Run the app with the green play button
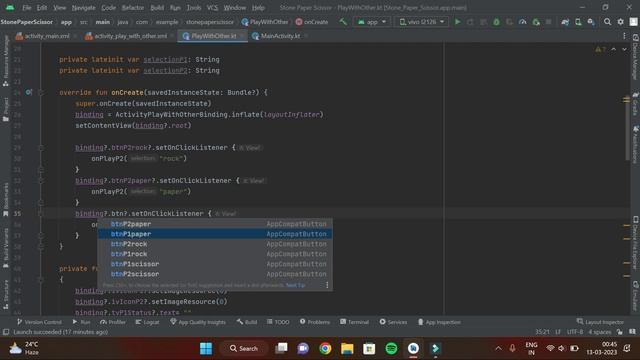640x360 pixels. 458,22
